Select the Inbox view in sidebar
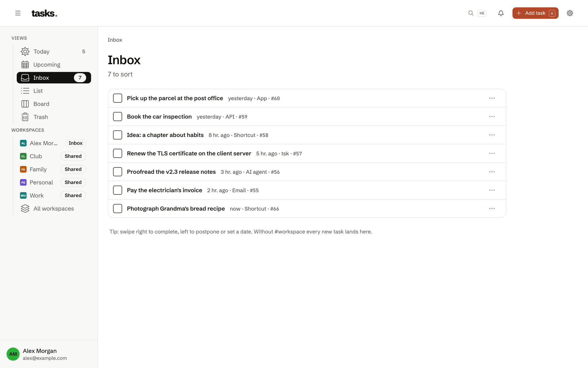The width and height of the screenshot is (588, 368). click(54, 78)
